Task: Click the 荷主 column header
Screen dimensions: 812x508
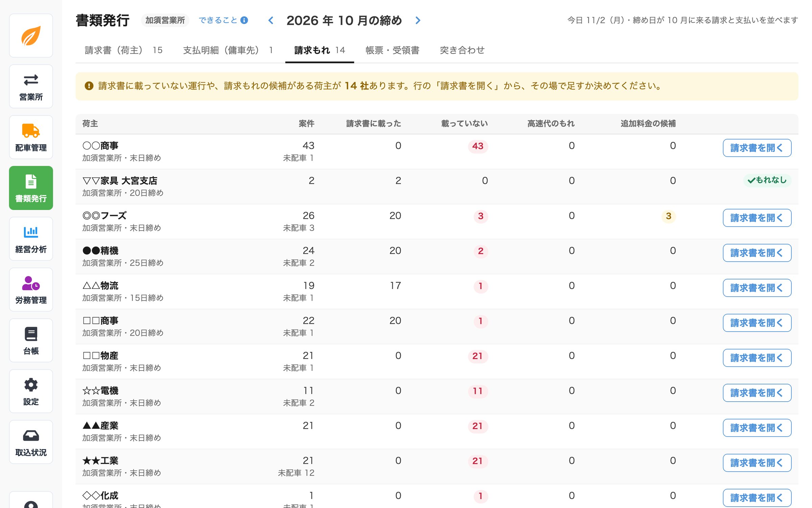Action: 90,124
